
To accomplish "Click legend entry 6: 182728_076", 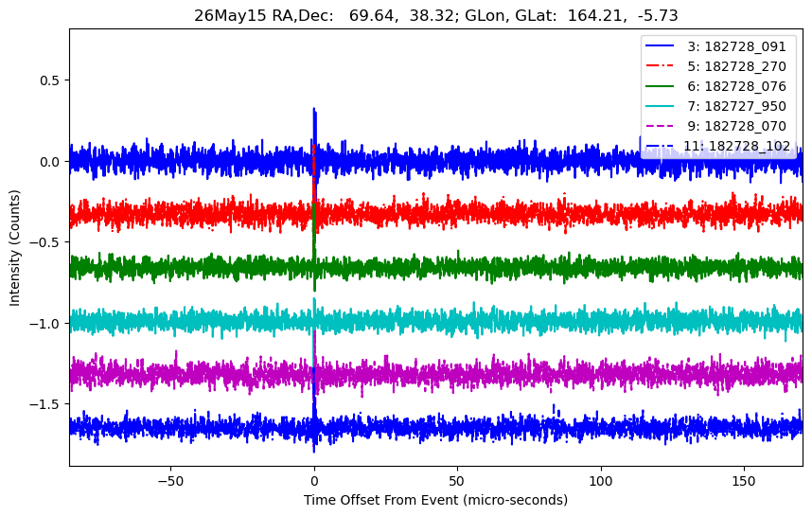I will (715, 86).
